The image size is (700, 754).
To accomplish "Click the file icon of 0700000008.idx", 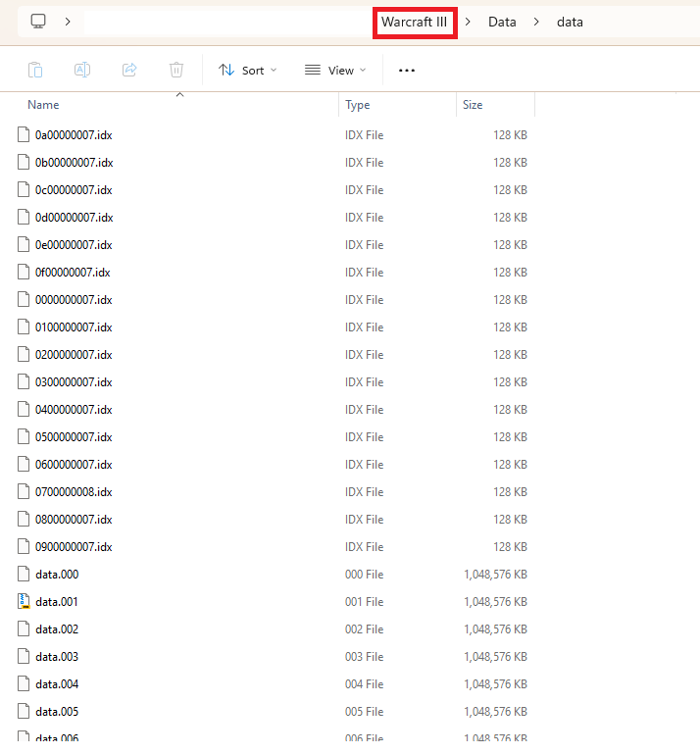I will tap(24, 491).
